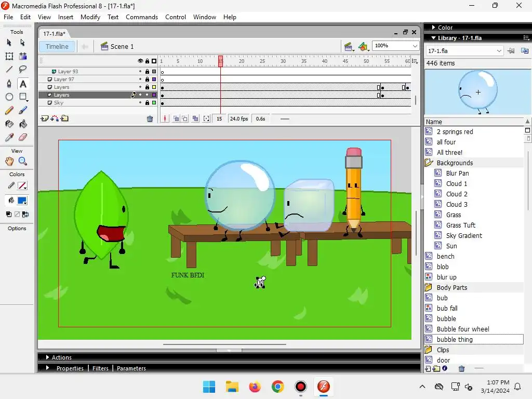This screenshot has height=399, width=532.
Task: Click Edit Scene clapperboard icon
Action: pyautogui.click(x=349, y=46)
